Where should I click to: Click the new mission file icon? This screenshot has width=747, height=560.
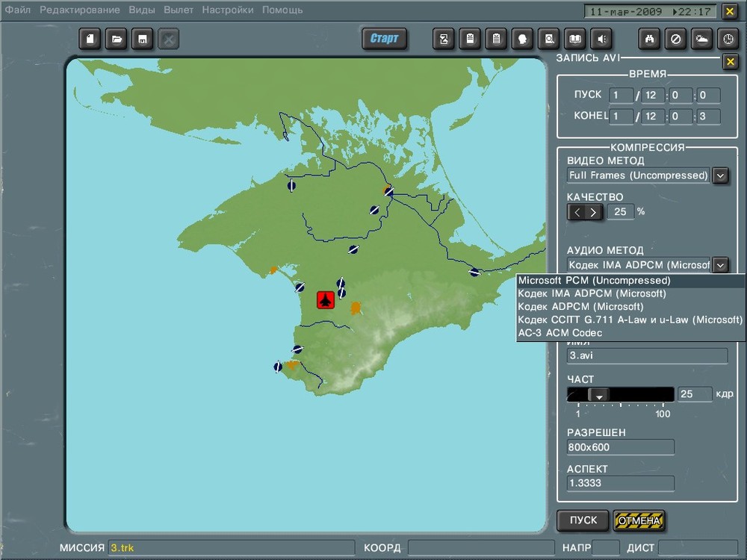pyautogui.click(x=90, y=39)
